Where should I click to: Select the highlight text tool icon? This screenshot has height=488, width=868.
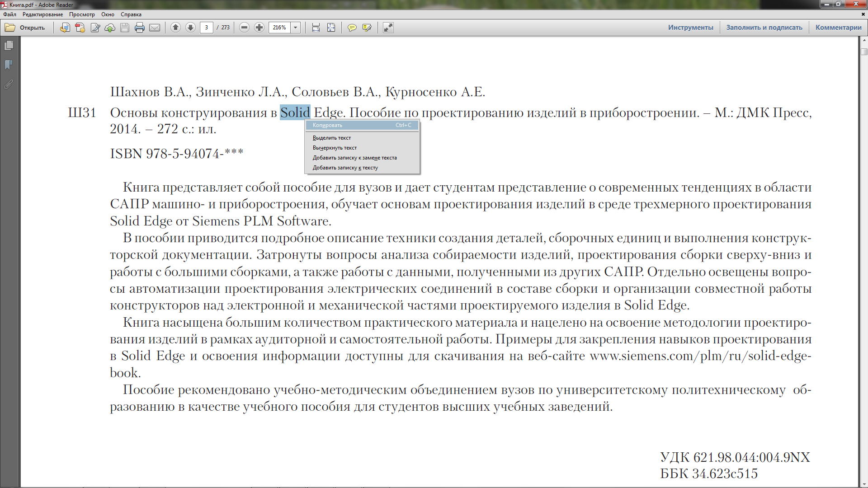coord(367,28)
